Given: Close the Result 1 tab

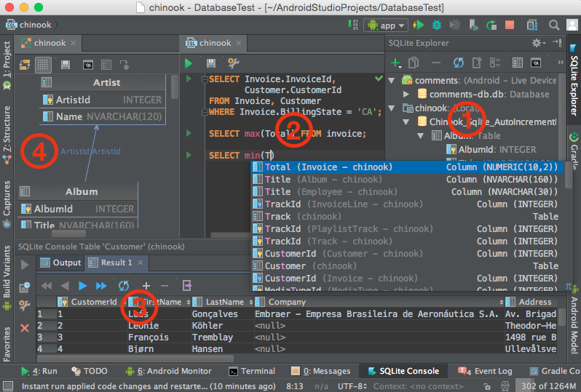Looking at the screenshot, I should tap(141, 263).
